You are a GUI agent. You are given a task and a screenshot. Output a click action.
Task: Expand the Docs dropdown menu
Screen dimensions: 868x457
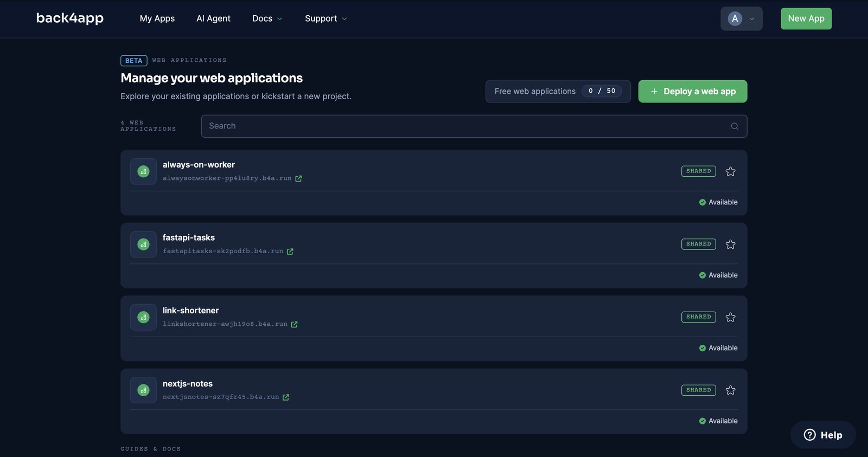[267, 18]
